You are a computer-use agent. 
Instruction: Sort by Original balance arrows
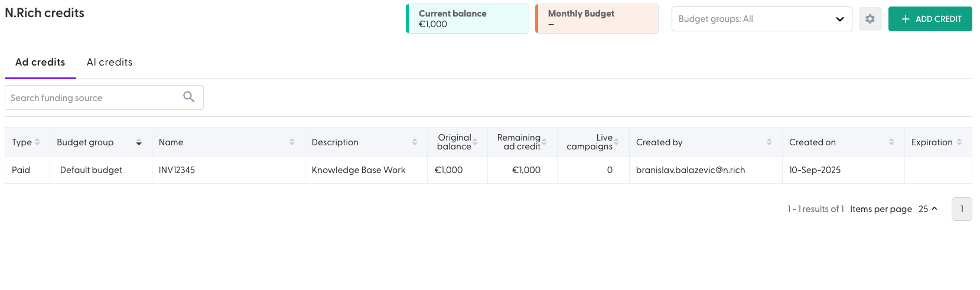(x=475, y=142)
